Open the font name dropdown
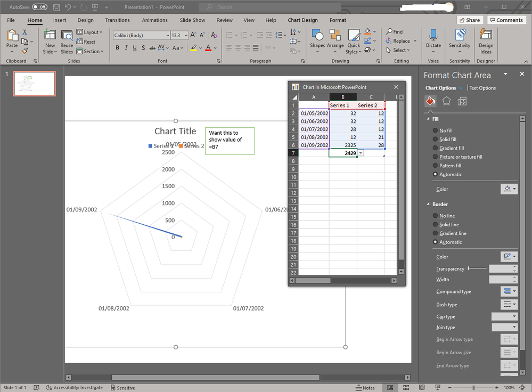 (x=168, y=35)
